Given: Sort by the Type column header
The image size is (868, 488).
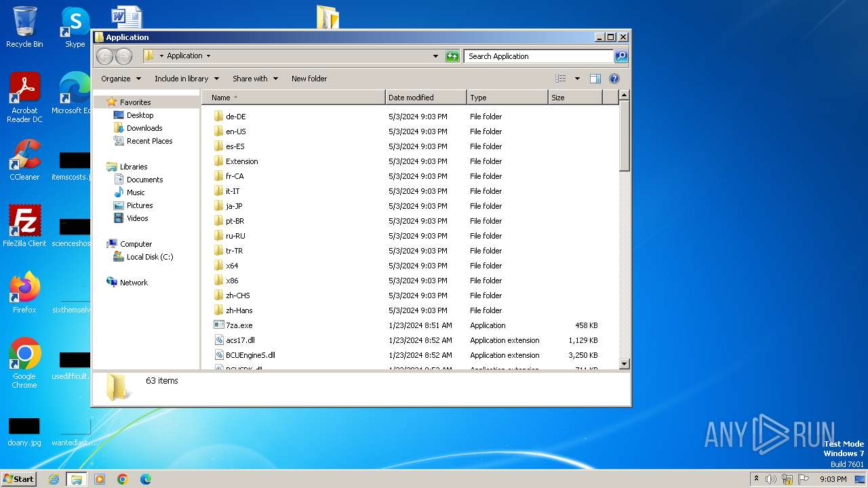Looking at the screenshot, I should point(507,98).
